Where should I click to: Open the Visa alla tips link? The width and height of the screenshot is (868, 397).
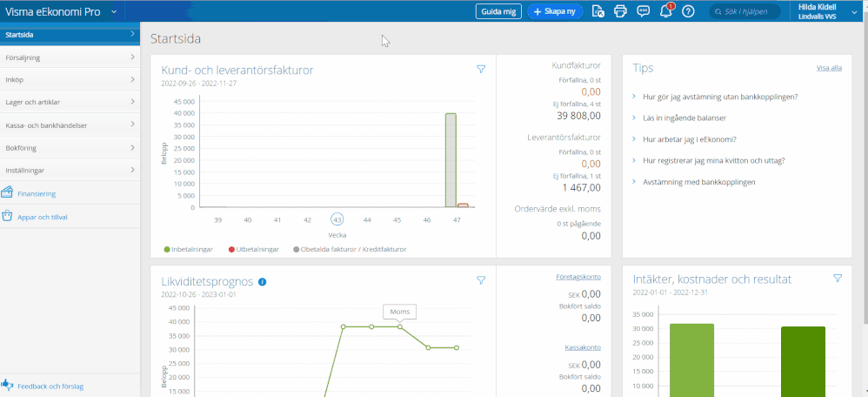coord(828,68)
